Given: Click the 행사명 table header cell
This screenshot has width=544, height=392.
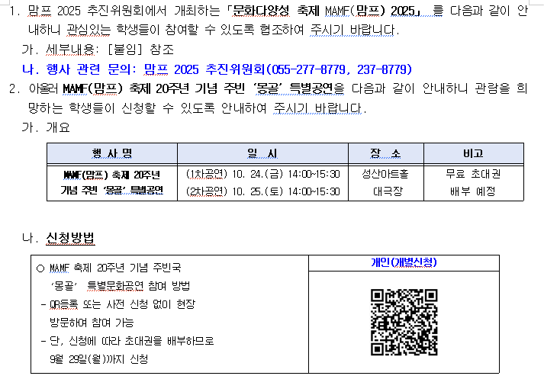Looking at the screenshot, I should (112, 153).
